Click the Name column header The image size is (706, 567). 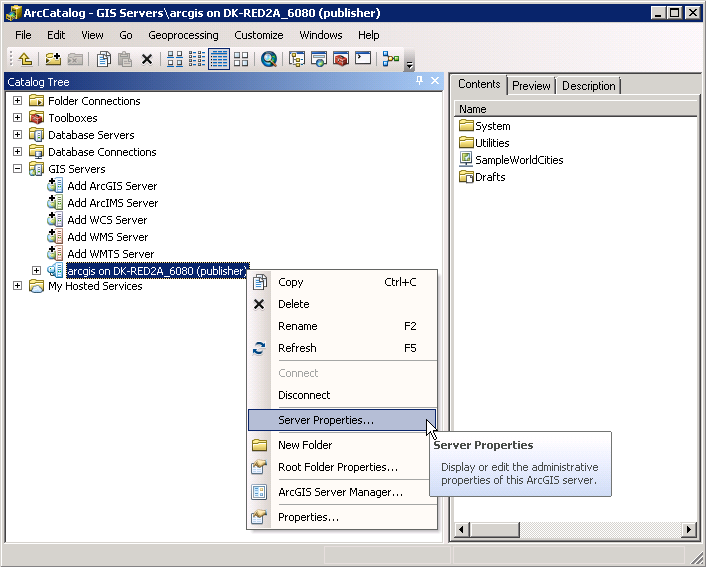[x=576, y=109]
